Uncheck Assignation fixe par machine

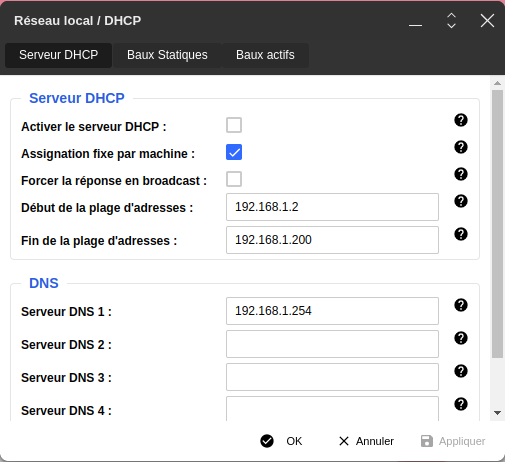point(234,152)
